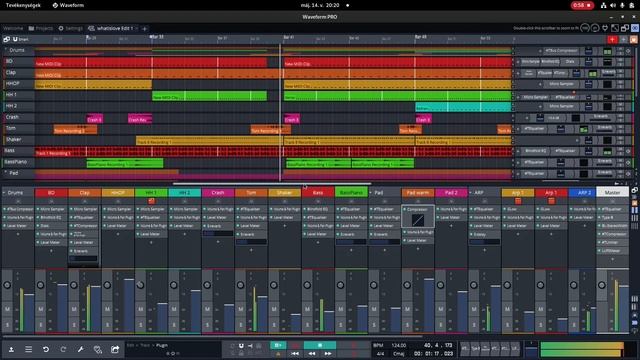The width and height of the screenshot is (640, 360).
Task: Click the link icon left of the ruler
Action: (7, 39)
